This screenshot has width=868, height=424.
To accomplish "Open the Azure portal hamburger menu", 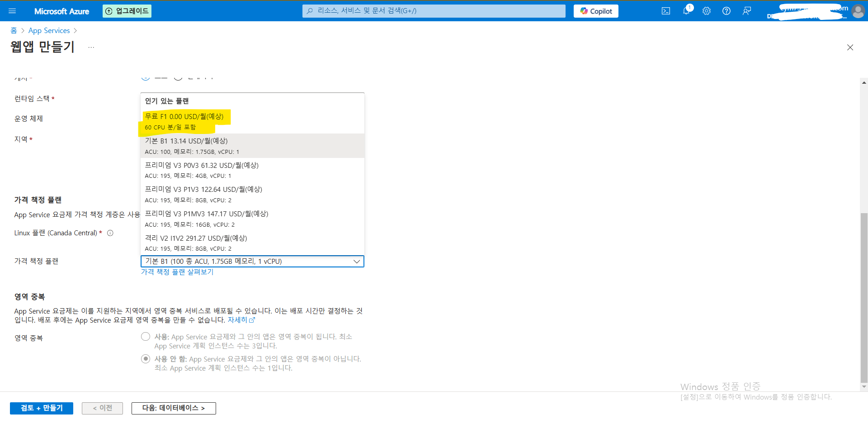I will [12, 11].
